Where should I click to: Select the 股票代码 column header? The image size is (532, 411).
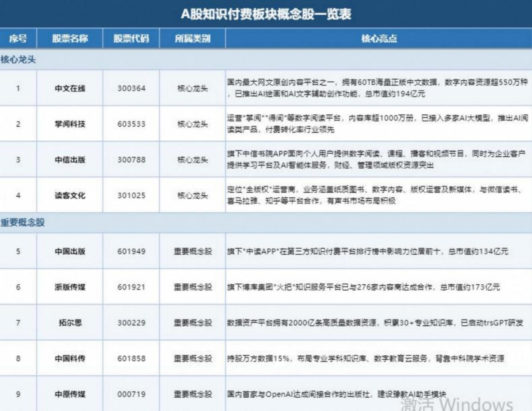pyautogui.click(x=131, y=39)
